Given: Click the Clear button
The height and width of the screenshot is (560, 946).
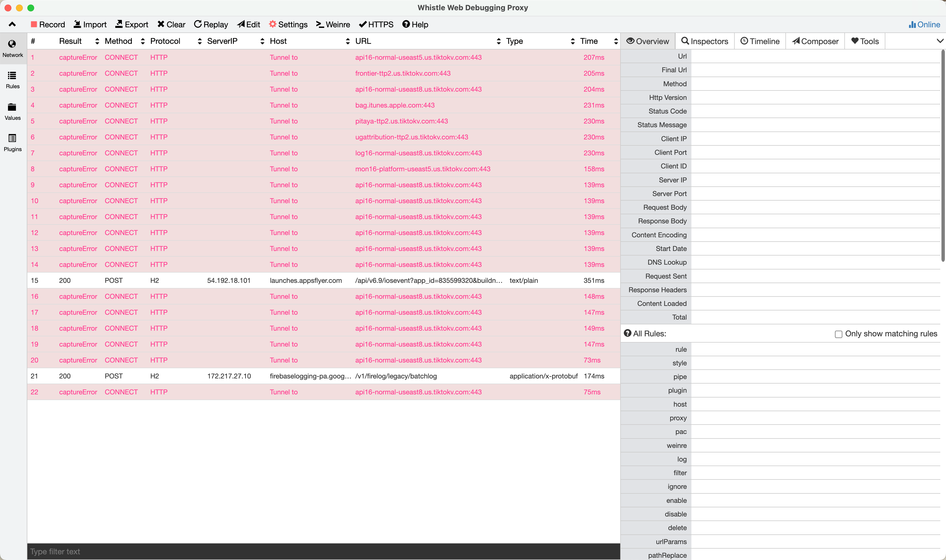Looking at the screenshot, I should [171, 24].
